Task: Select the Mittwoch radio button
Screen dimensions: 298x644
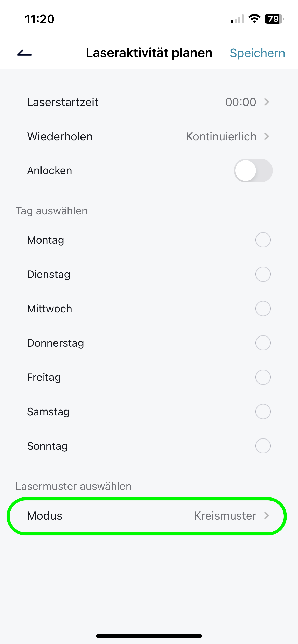Action: (x=263, y=309)
